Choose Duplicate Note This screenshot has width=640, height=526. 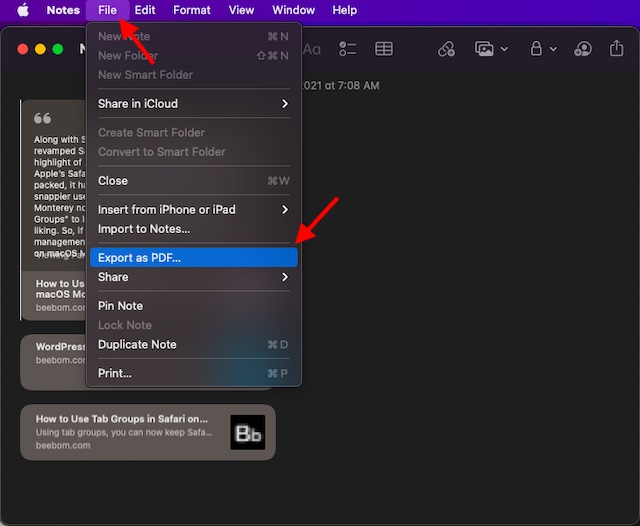[193, 344]
